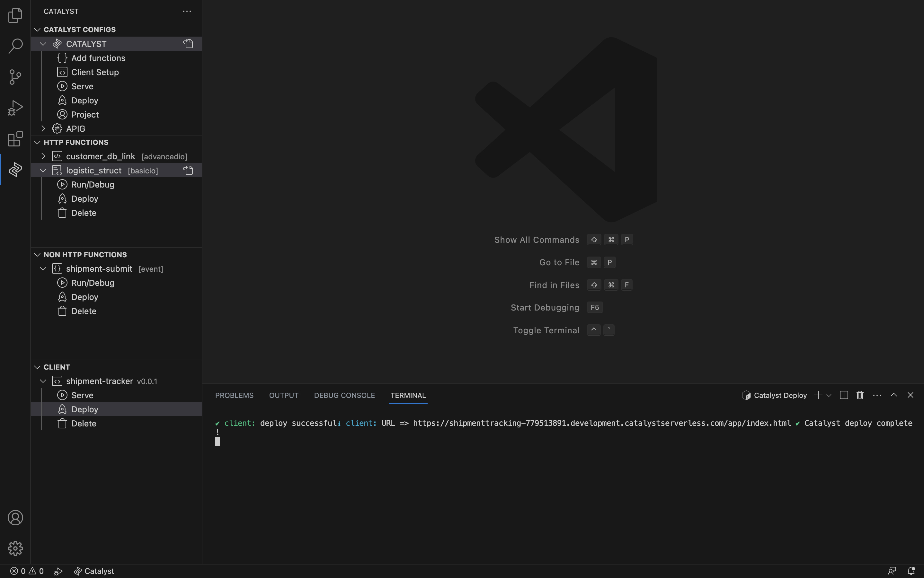The height and width of the screenshot is (578, 924).
Task: Click the split terminal button in panel
Action: point(844,396)
